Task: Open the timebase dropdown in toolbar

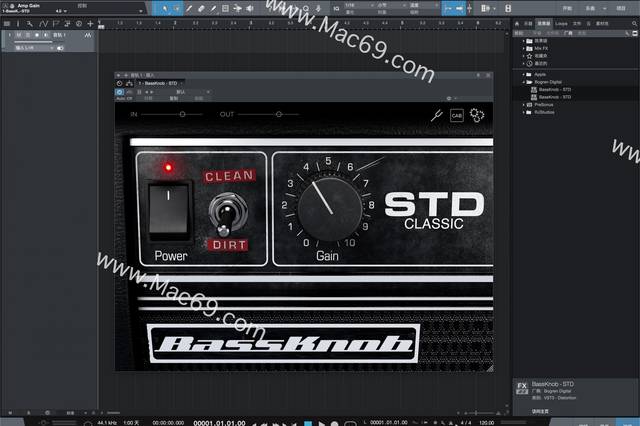Action: [392, 5]
